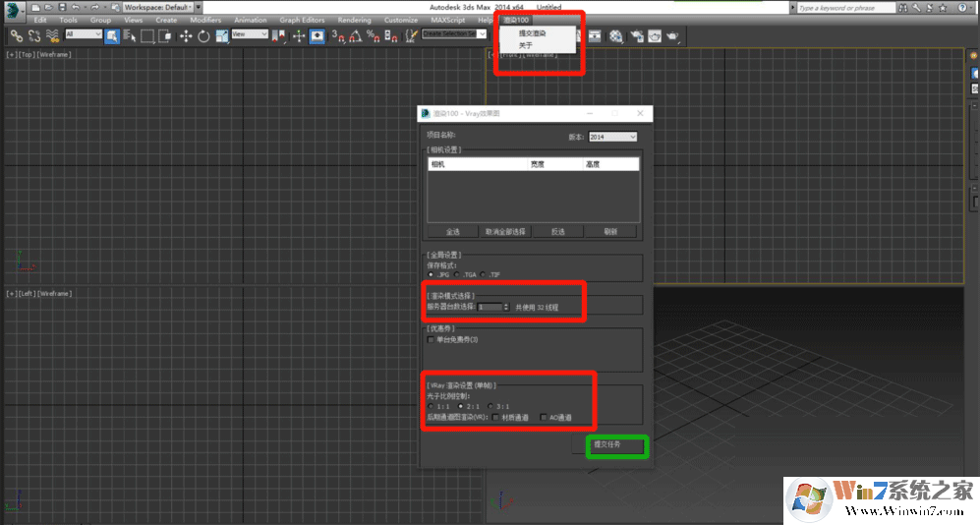The image size is (980, 525).
Task: Click the star favorites icon in title bar
Action: [943, 8]
